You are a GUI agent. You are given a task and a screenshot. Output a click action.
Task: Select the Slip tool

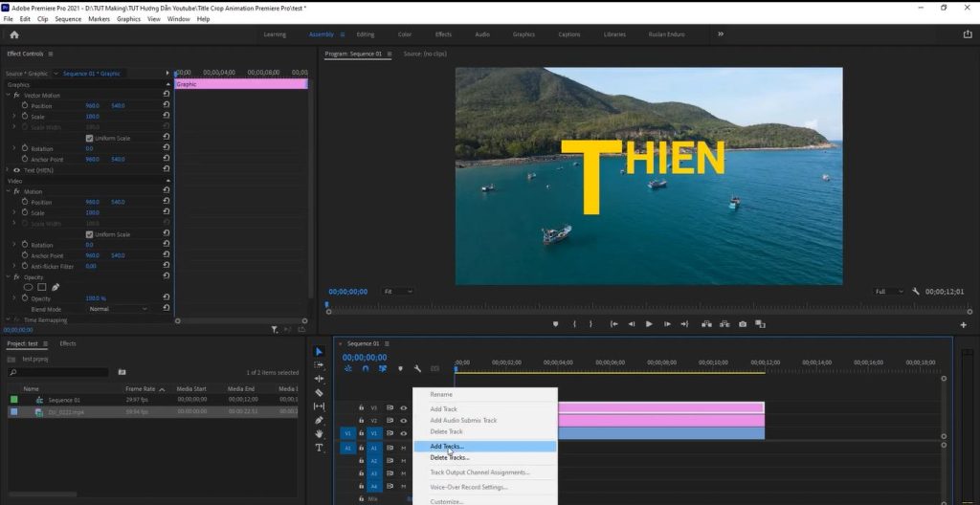[319, 406]
